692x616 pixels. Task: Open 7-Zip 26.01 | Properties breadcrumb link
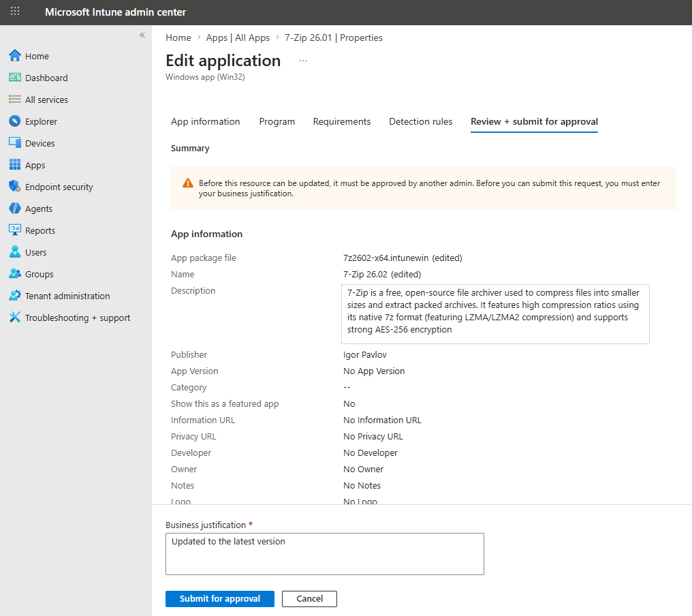coord(333,37)
